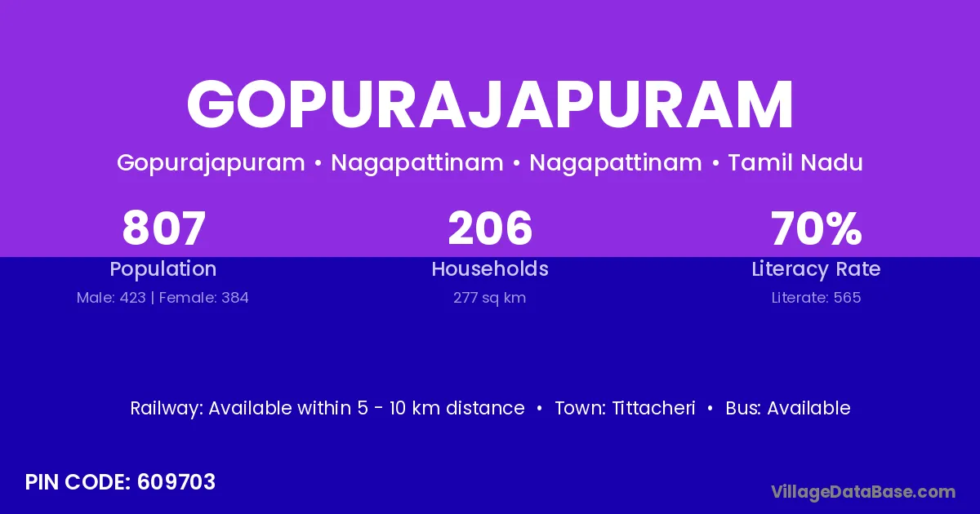Screen dimensions: 980x514
Task: Select the Households label
Action: (490, 269)
